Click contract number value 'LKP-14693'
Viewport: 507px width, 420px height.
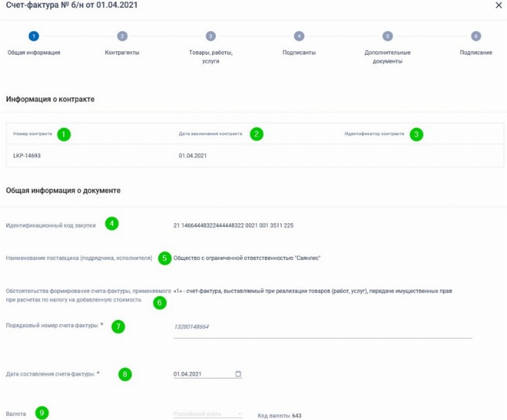27,156
